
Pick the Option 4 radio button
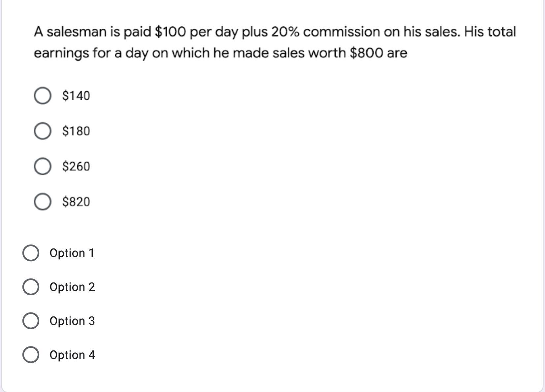31,355
